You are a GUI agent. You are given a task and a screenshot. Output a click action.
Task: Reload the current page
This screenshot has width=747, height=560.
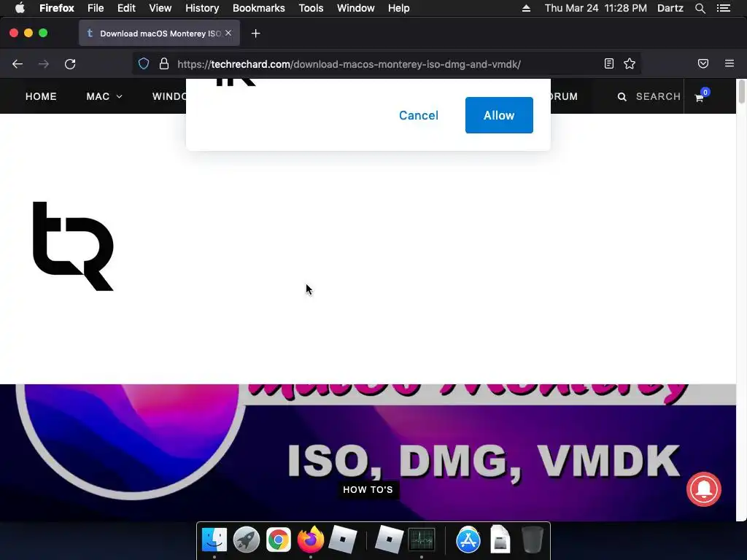(70, 64)
